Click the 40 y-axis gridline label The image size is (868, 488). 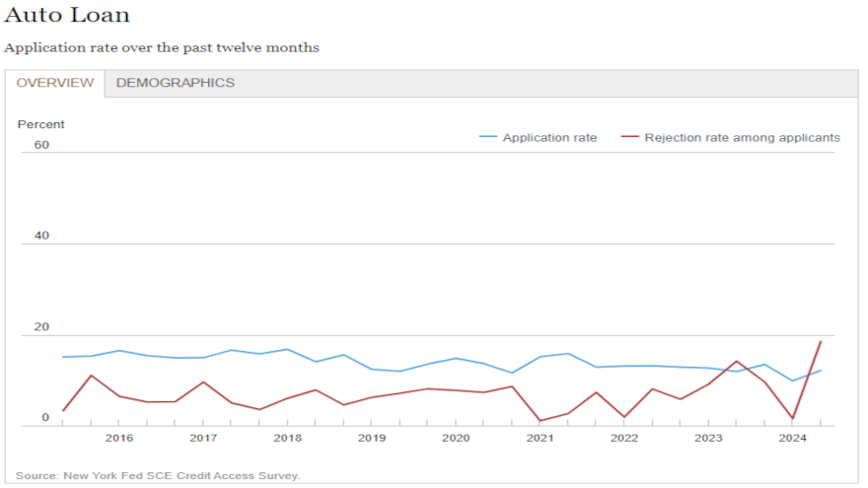(x=41, y=236)
